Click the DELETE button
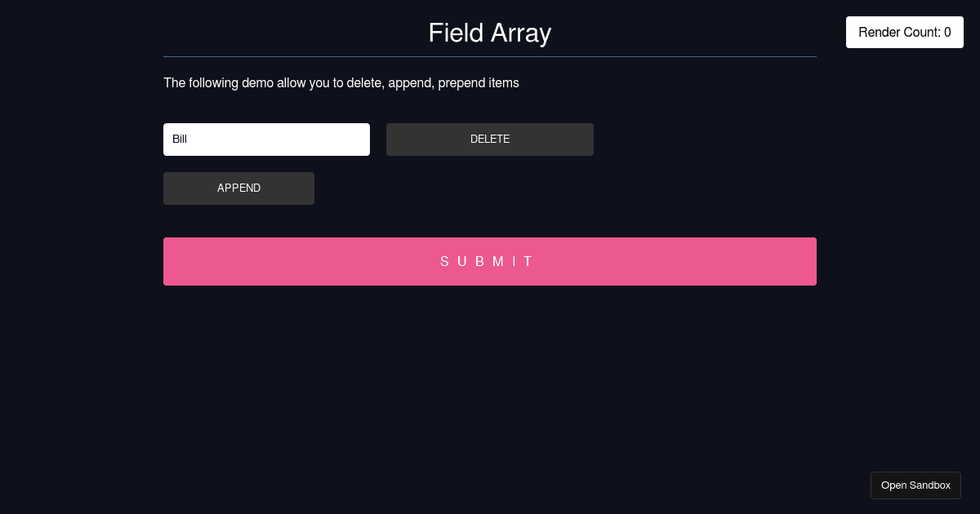The height and width of the screenshot is (514, 980). click(x=489, y=140)
